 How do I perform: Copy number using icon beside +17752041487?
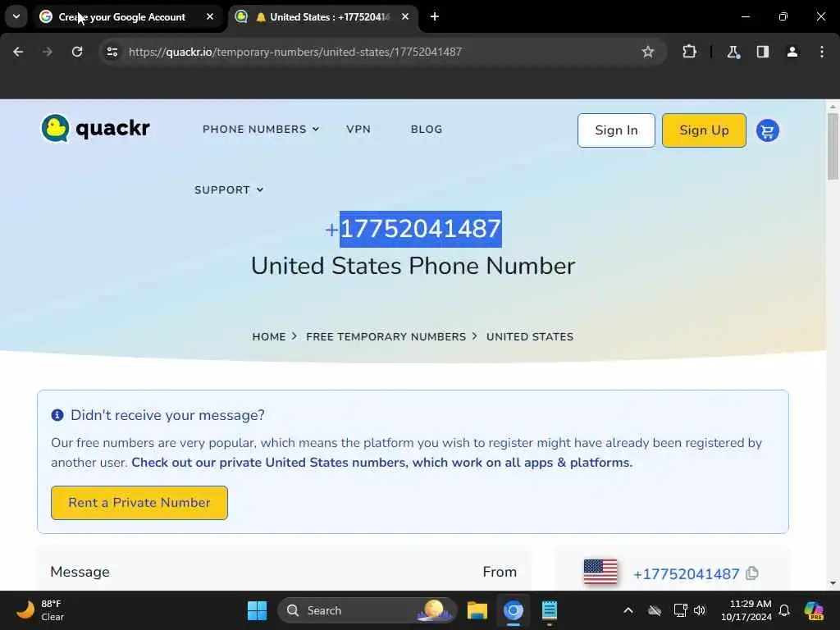[x=752, y=573]
